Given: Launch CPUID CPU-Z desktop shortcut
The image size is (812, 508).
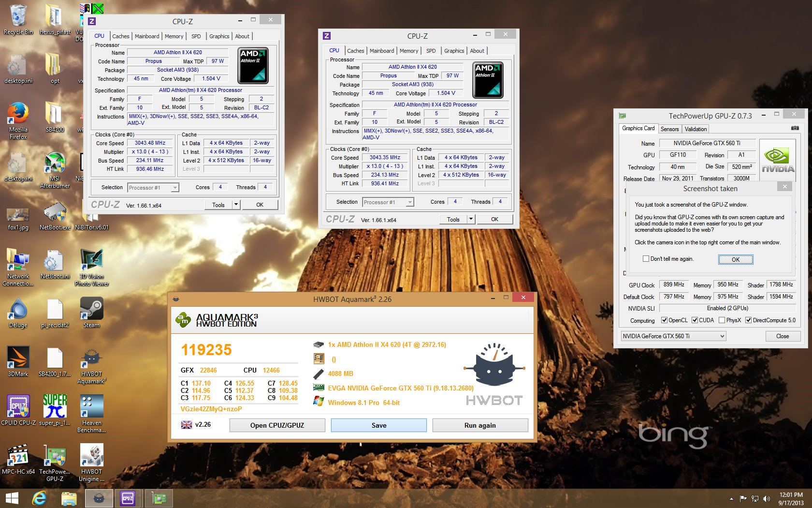Looking at the screenshot, I should coord(18,410).
